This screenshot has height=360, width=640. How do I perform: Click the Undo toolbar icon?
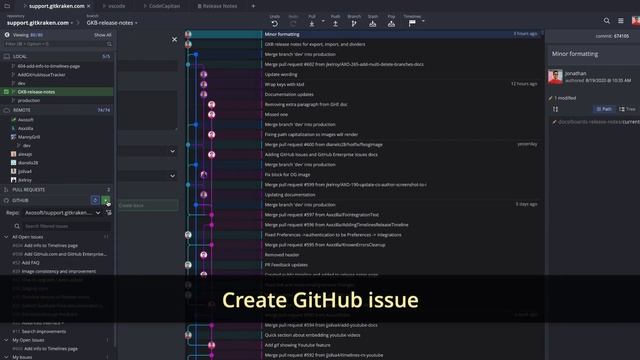pos(274,24)
